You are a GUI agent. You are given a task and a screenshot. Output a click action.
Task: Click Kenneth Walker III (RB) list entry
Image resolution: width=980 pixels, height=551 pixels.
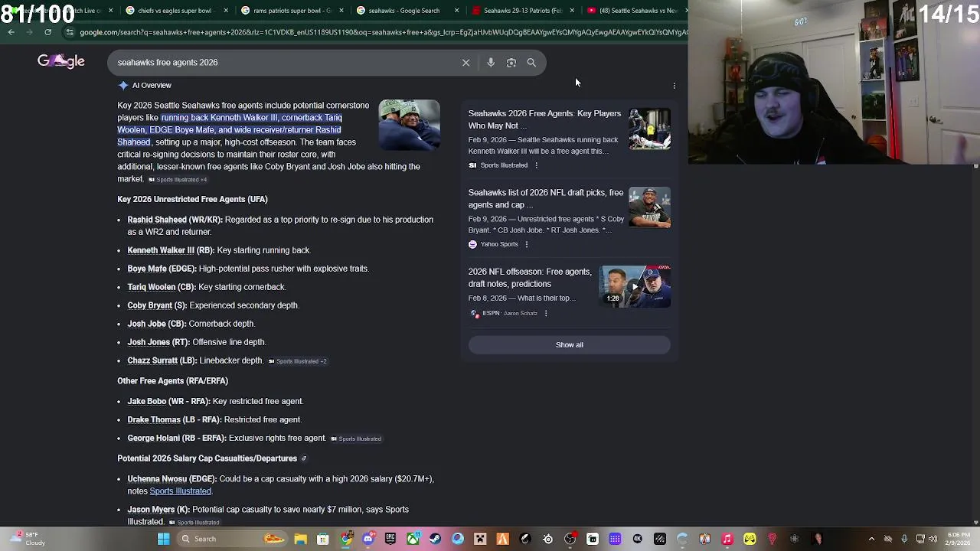[171, 251]
